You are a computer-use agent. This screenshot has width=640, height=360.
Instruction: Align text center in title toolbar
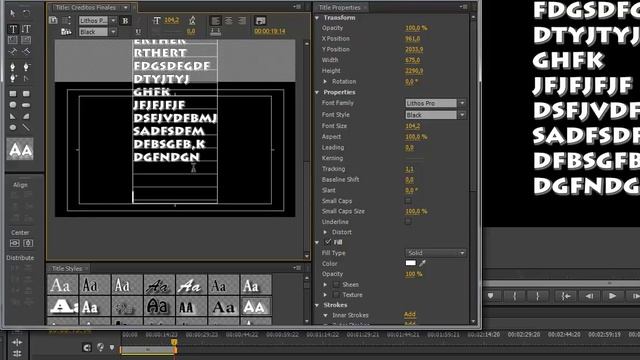coord(229,20)
